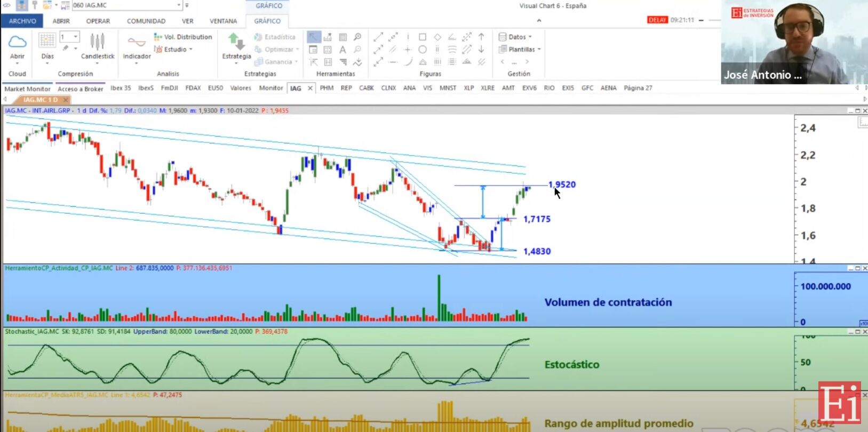The image size is (868, 432).
Task: Switch to the Página 27 tab
Action: pos(638,88)
